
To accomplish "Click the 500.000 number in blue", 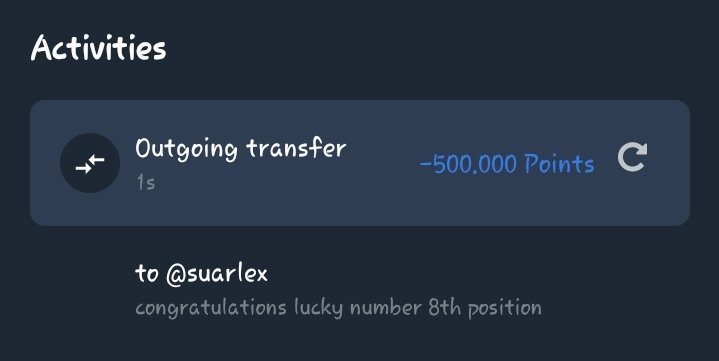I will coord(475,164).
